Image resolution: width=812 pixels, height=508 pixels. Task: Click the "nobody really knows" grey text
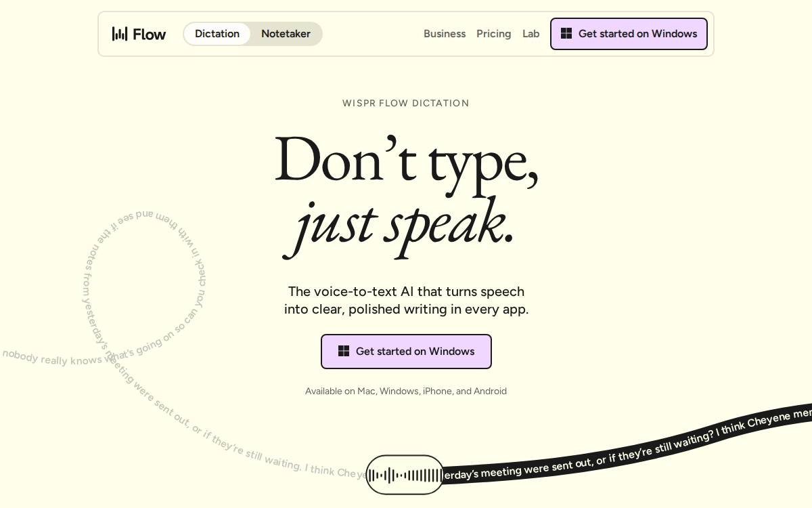coord(52,358)
